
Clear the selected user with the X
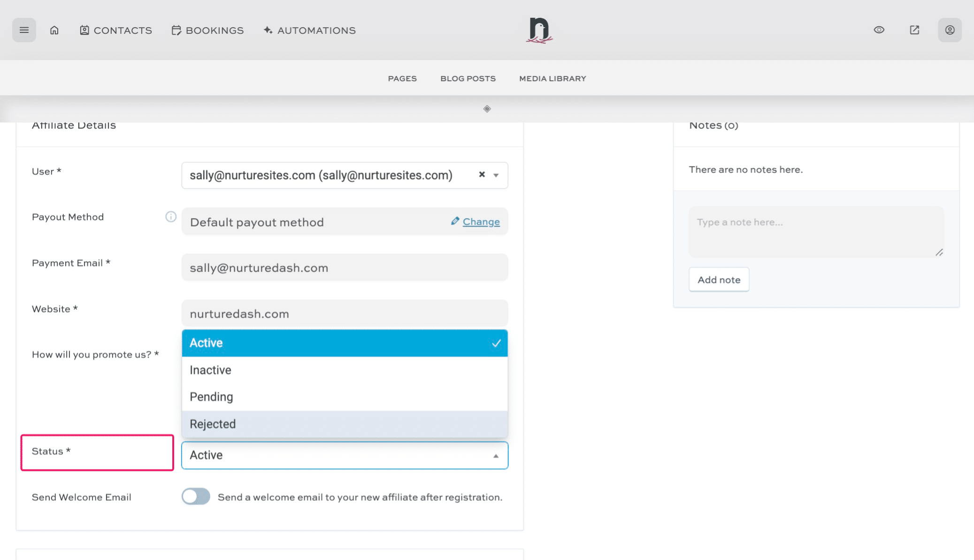click(x=482, y=175)
